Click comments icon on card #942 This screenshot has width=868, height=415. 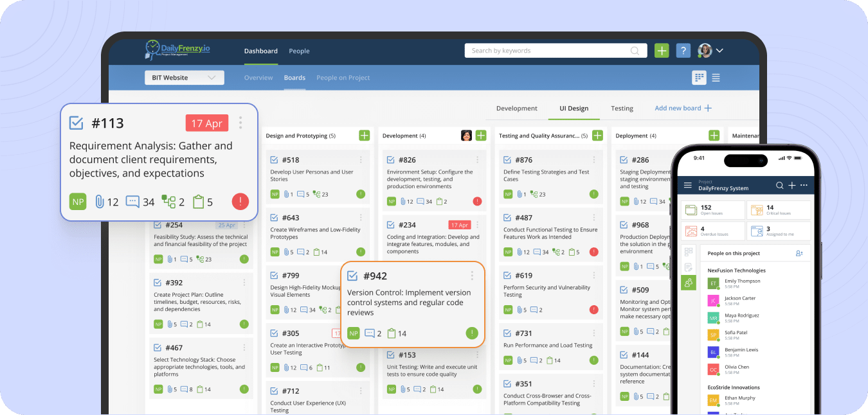tap(370, 333)
